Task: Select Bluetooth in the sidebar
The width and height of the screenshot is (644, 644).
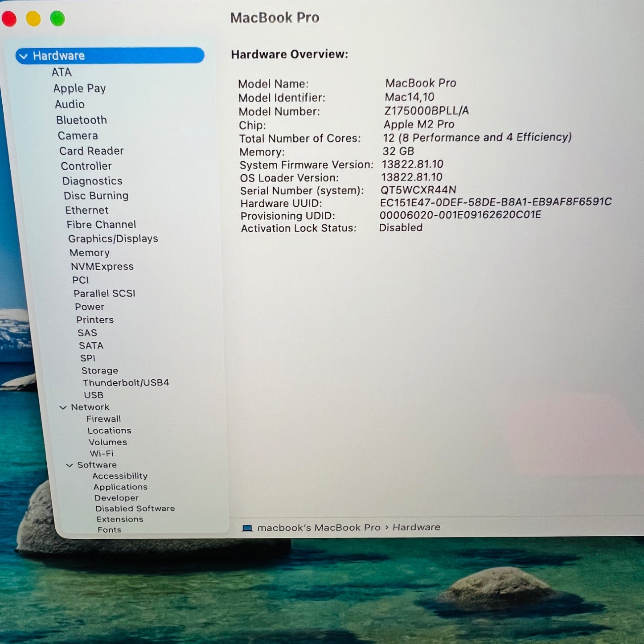Action: [x=82, y=120]
